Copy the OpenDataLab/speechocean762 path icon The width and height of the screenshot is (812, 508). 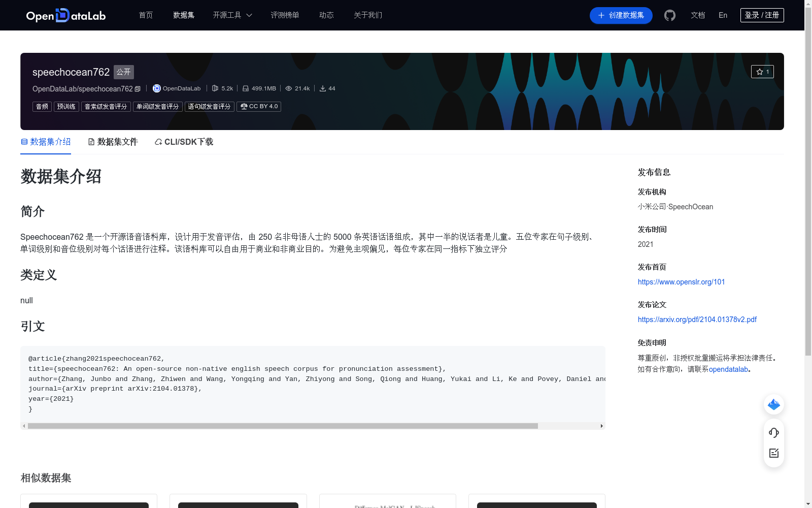click(x=138, y=89)
